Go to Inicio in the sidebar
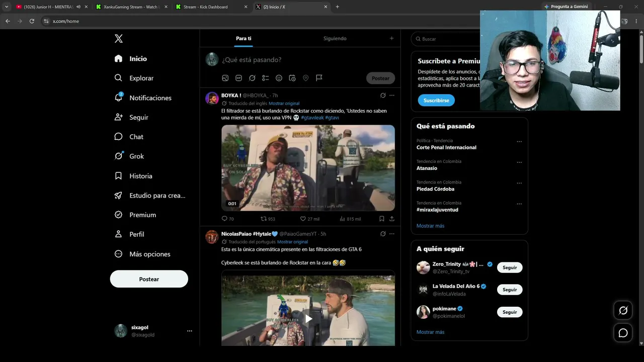 (x=131, y=58)
